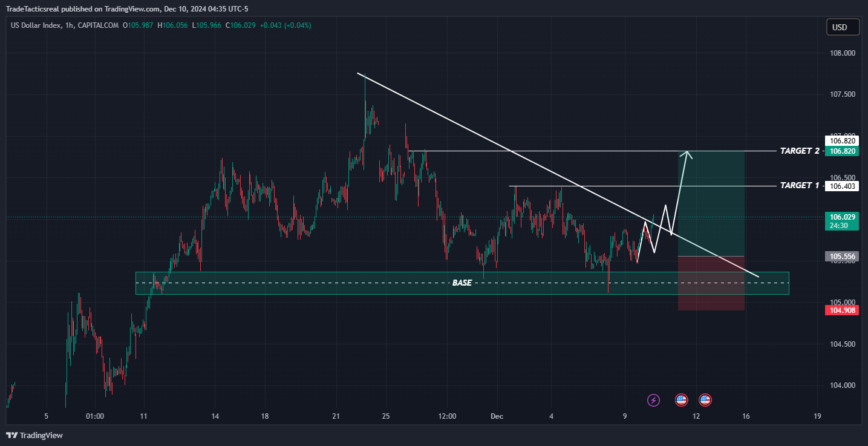
Task: Click the 106.500 price axis label
Action: coord(843,178)
